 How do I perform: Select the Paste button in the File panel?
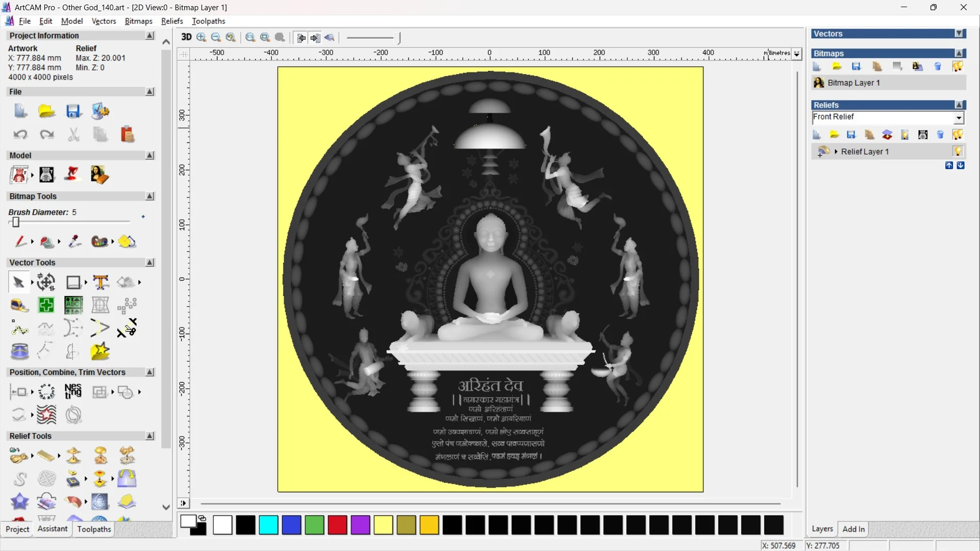point(127,134)
